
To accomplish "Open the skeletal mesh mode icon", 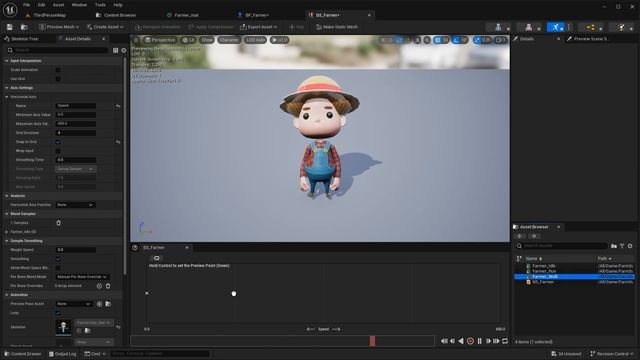I will [529, 27].
